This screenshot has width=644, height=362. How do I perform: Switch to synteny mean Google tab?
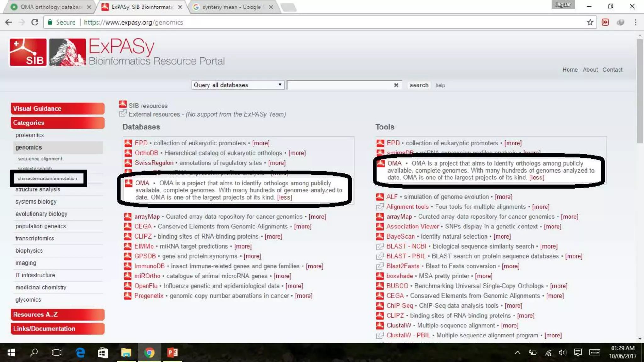231,7
